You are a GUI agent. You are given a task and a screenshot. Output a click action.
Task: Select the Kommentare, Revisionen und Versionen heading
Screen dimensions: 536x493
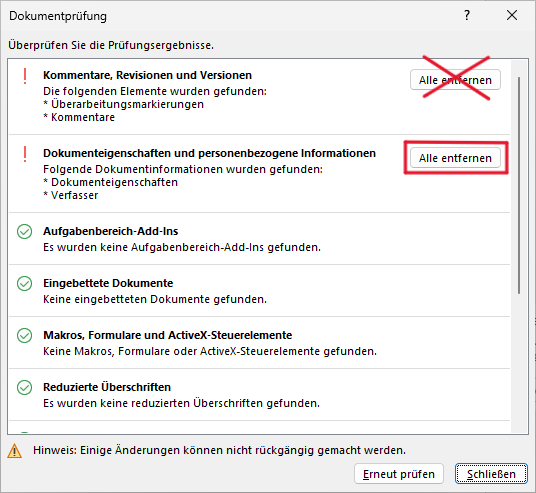click(147, 75)
